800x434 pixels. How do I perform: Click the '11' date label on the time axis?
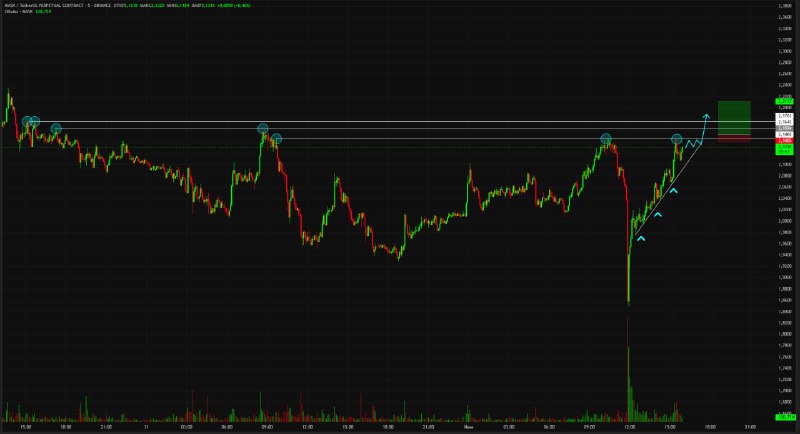pyautogui.click(x=146, y=427)
